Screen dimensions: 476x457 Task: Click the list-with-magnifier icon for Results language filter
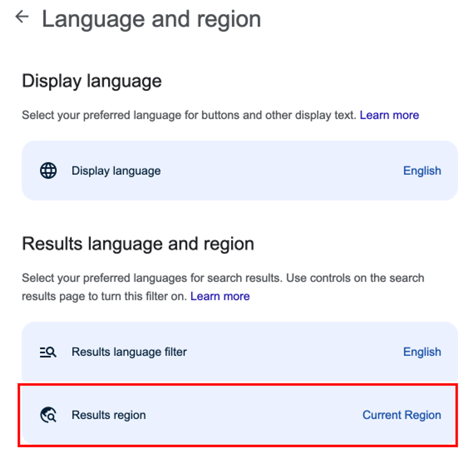click(x=48, y=352)
